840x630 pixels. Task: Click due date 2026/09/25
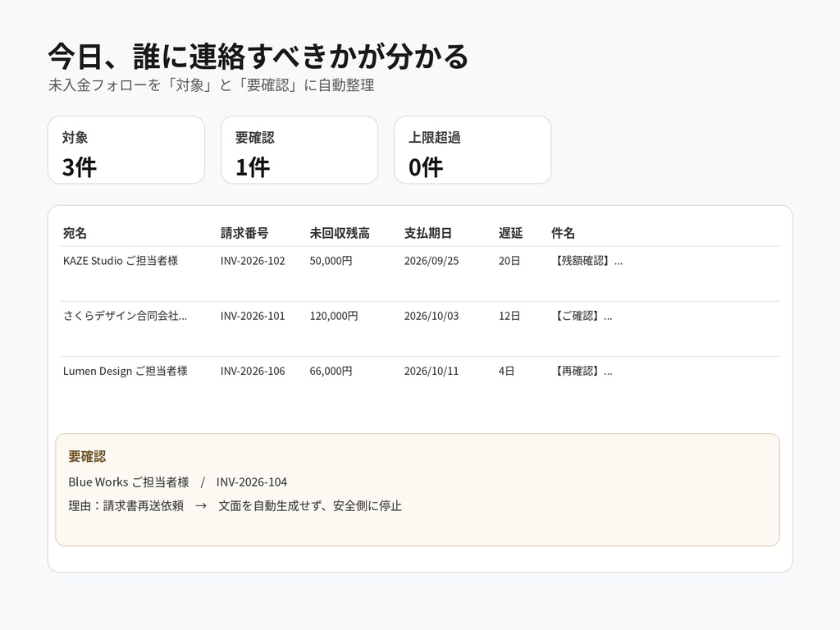[x=431, y=261]
